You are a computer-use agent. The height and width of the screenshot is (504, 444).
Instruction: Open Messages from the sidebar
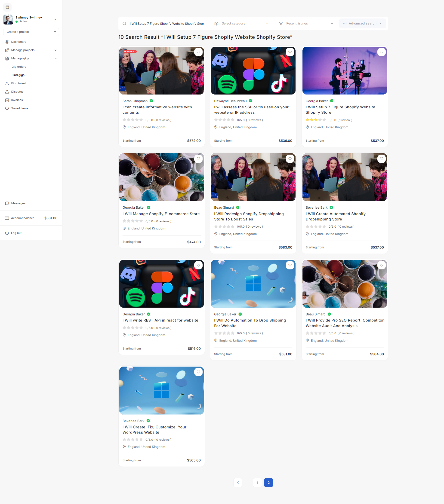click(18, 203)
